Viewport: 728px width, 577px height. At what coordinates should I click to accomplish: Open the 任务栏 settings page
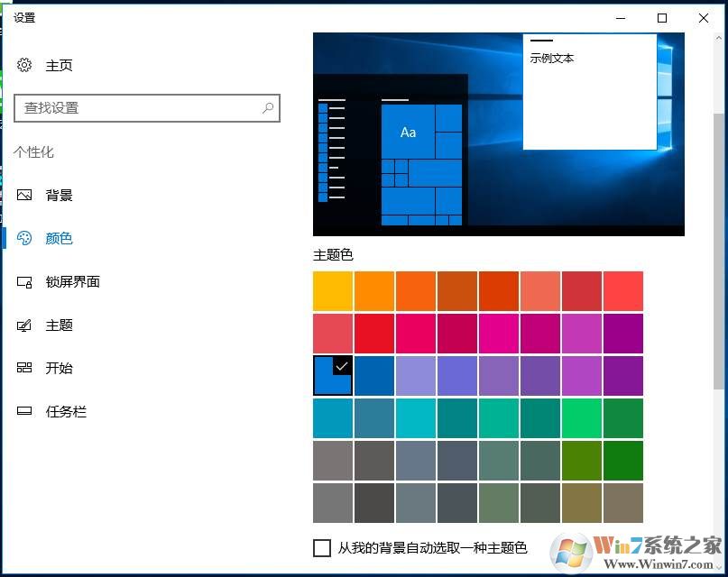click(66, 412)
